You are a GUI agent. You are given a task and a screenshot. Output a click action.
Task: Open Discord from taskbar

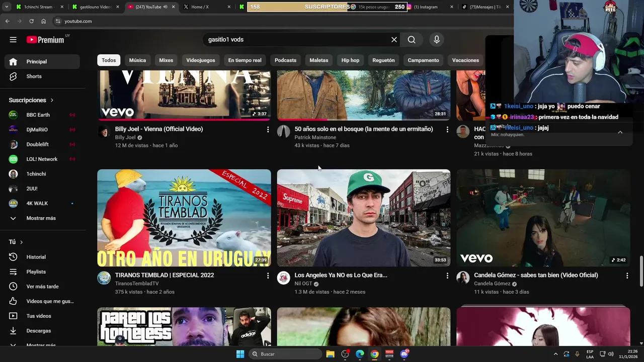point(404,354)
